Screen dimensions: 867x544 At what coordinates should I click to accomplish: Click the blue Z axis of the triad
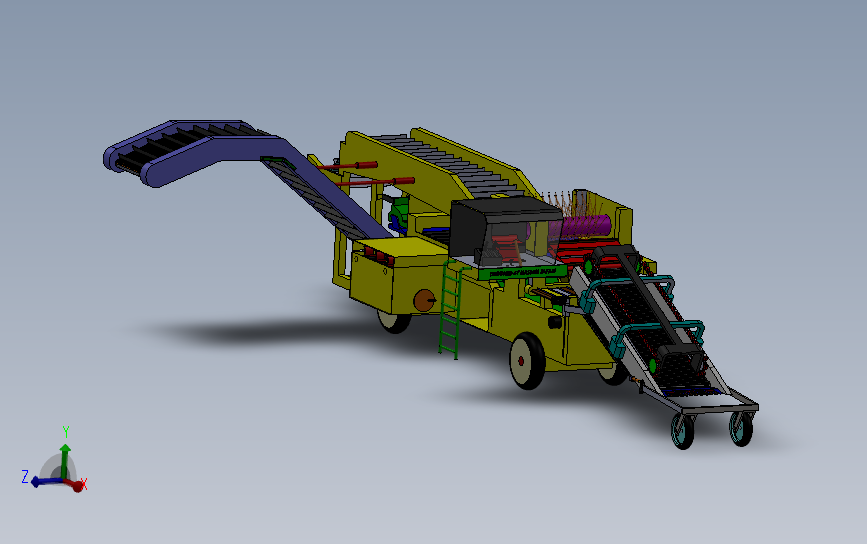(45, 482)
